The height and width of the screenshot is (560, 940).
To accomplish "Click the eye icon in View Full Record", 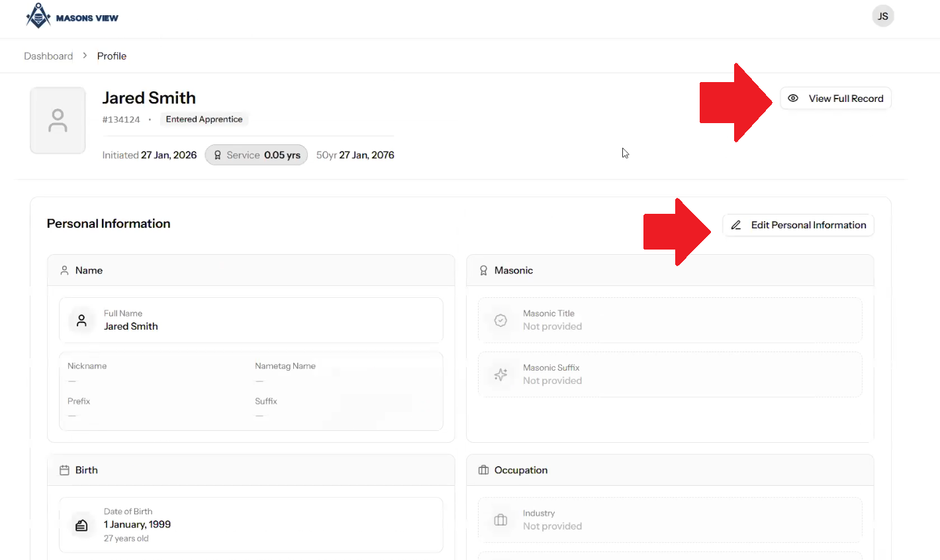I will 793,98.
